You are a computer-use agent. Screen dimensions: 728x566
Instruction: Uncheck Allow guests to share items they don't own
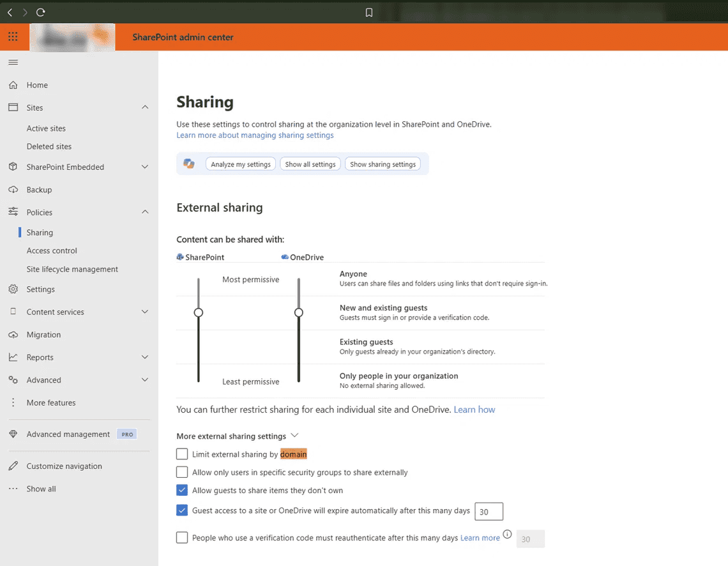click(182, 490)
